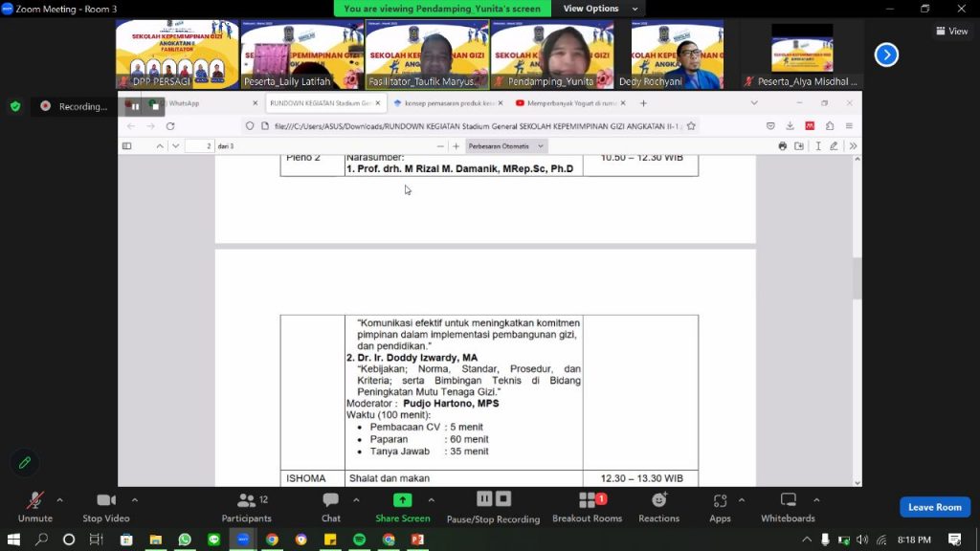Expand View Options dropdown
Screen dimensions: 980x551
click(x=590, y=9)
